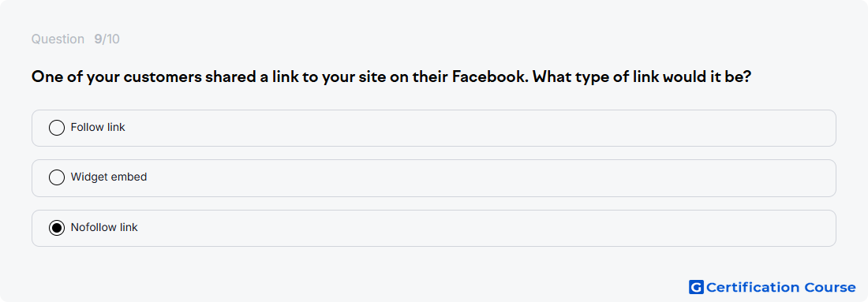Click the word Facebook in the question
Image resolution: width=868 pixels, height=302 pixels.
click(x=491, y=76)
